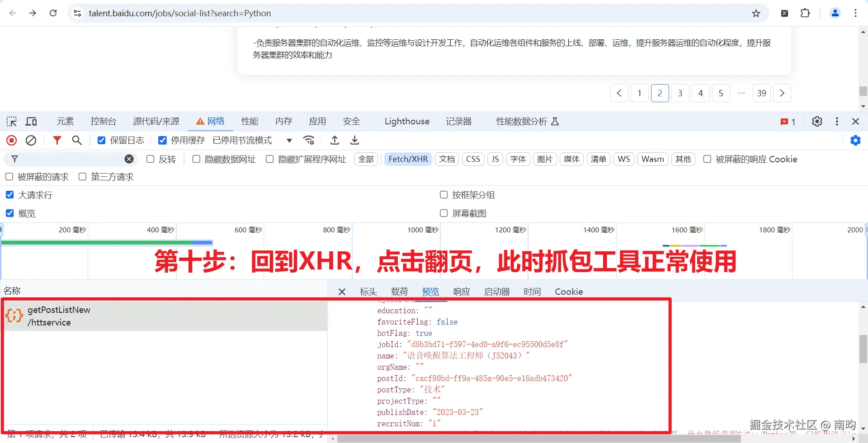This screenshot has height=443, width=868.
Task: Open the network search icon
Action: click(x=77, y=140)
